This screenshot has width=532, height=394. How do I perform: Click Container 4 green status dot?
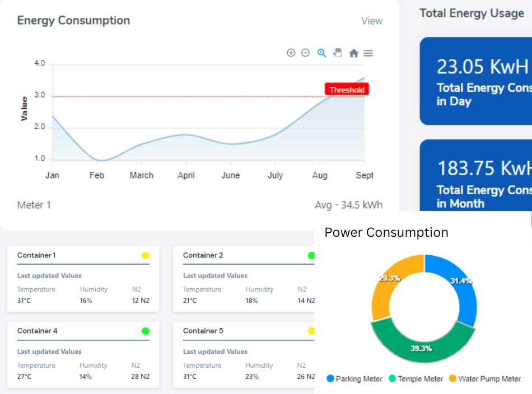146,331
